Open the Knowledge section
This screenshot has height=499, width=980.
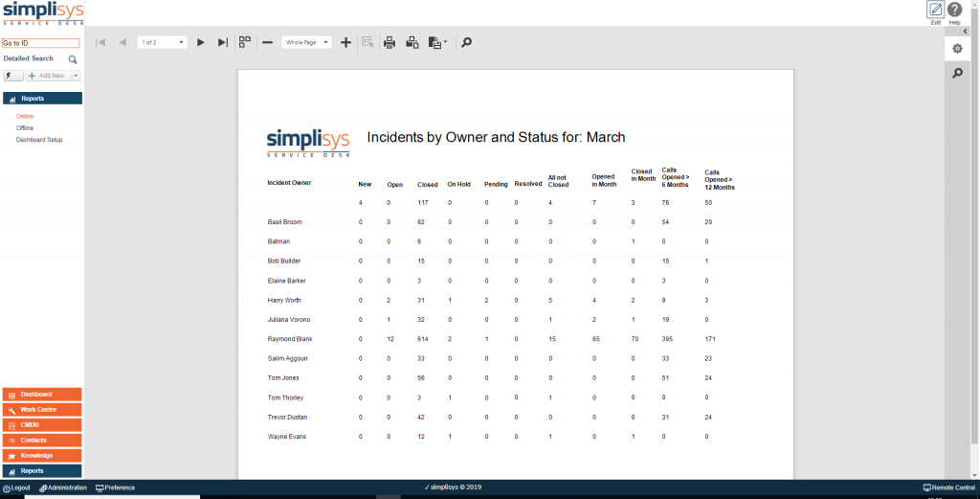pos(42,456)
